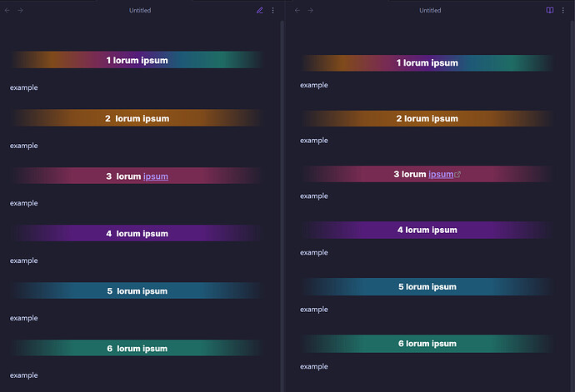The width and height of the screenshot is (575, 392).
Task: Click heading "1 lorum ipsum" in left pane
Action: click(137, 60)
